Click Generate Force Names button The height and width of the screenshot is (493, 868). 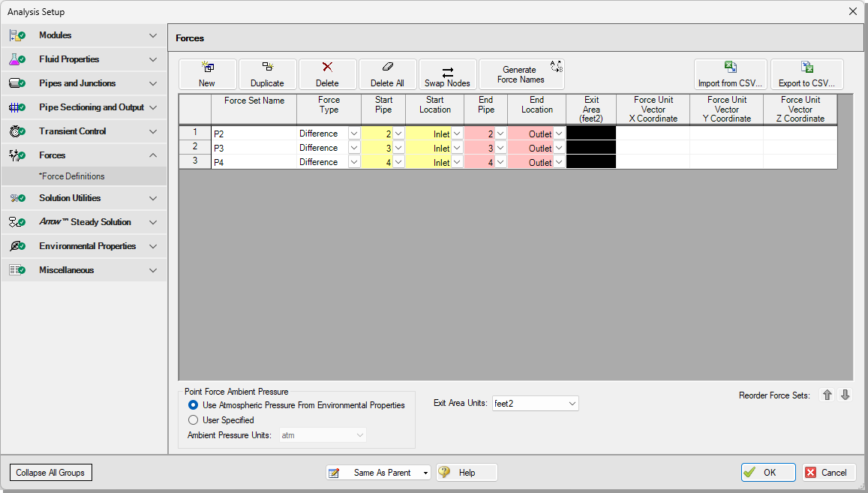[521, 74]
